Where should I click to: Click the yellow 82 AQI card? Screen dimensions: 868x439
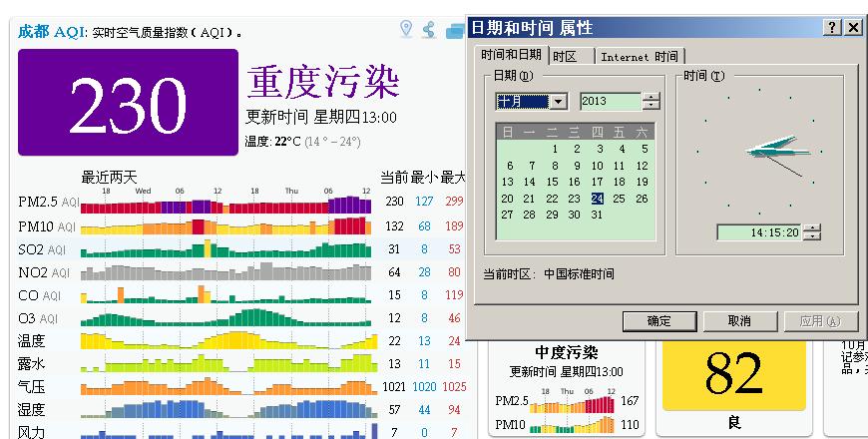[x=734, y=375]
